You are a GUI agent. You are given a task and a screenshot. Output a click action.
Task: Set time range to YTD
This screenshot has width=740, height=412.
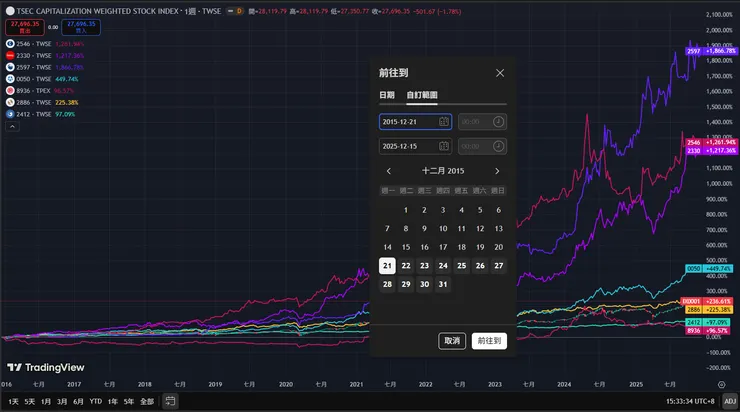[96, 402]
